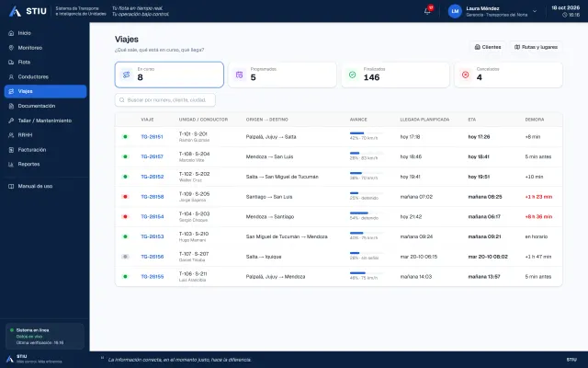
Task: Click the RRHH people icon
Action: point(11,135)
